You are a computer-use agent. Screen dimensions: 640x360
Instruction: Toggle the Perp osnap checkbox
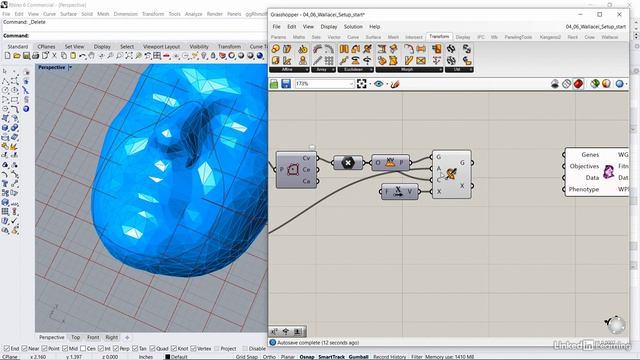coord(116,349)
